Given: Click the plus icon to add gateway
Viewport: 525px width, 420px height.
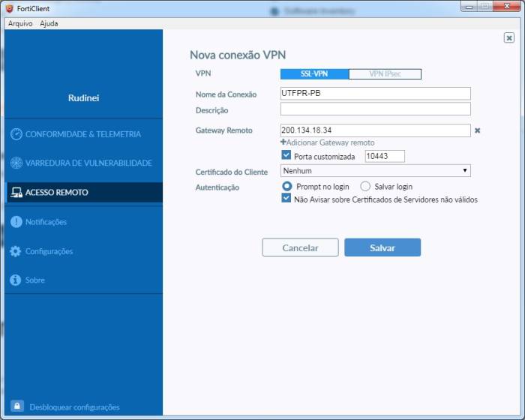Looking at the screenshot, I should click(283, 142).
